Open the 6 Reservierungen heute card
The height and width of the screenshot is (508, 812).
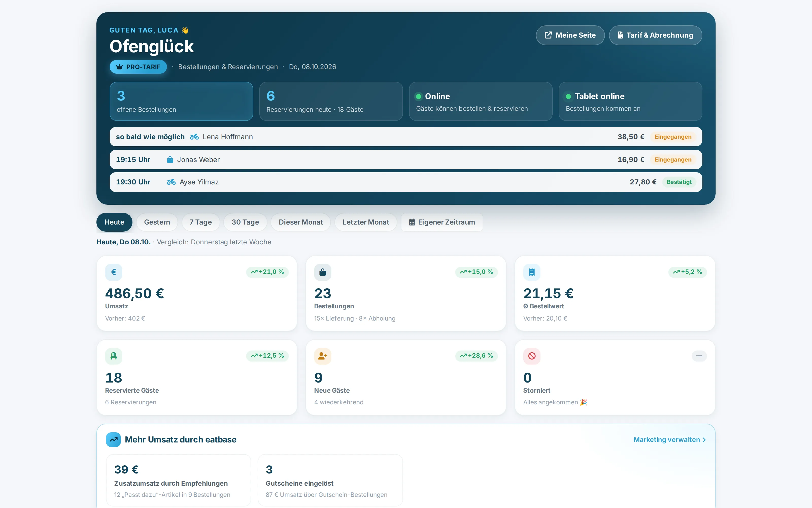pyautogui.click(x=331, y=101)
